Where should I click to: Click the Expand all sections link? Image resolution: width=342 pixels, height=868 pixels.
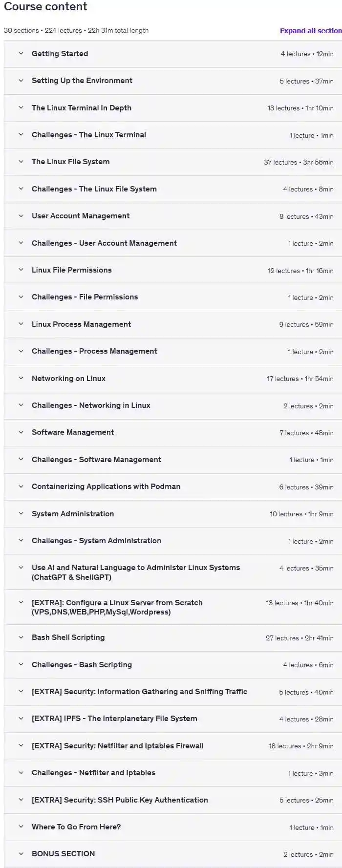click(x=311, y=31)
